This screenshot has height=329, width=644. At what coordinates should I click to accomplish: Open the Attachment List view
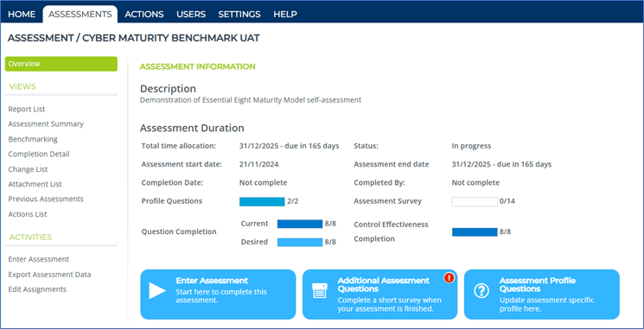click(35, 184)
